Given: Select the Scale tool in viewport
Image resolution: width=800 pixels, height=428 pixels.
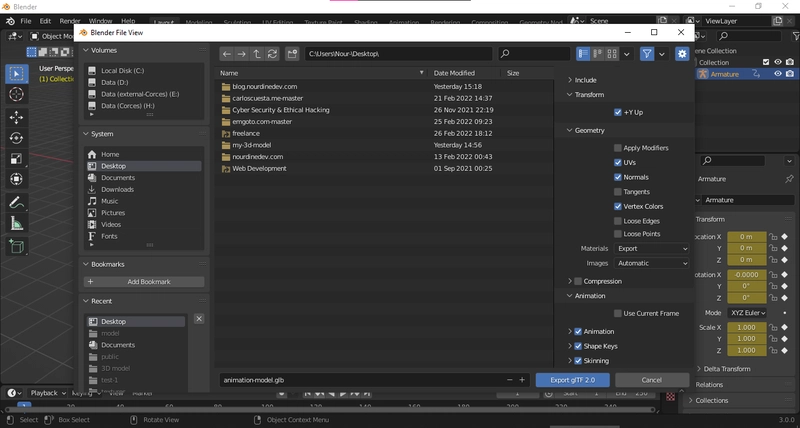Looking at the screenshot, I should pos(16,159).
